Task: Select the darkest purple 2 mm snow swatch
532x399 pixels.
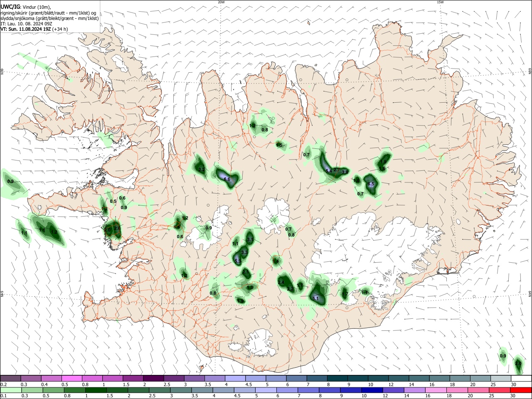Action: 153,379
